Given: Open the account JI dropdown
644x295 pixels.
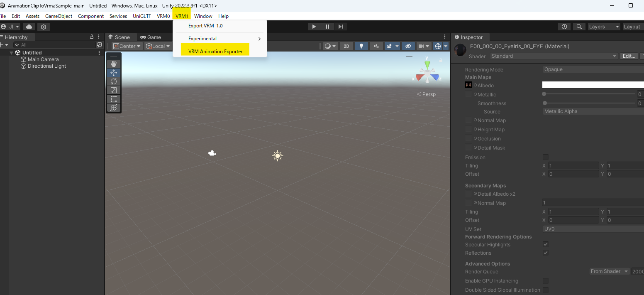Looking at the screenshot, I should pos(10,27).
